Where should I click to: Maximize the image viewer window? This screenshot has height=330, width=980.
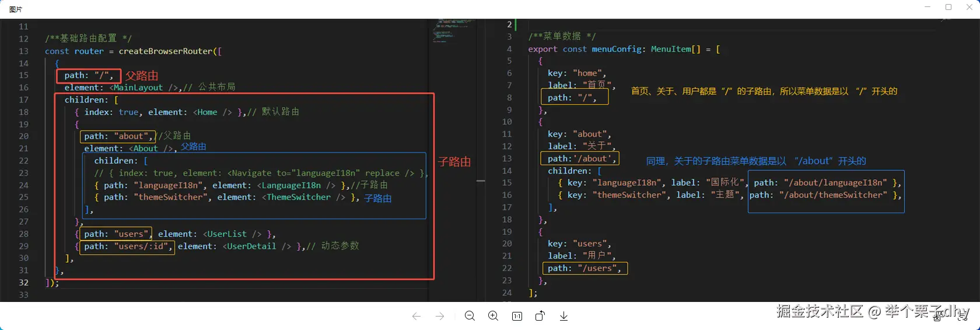pyautogui.click(x=949, y=7)
